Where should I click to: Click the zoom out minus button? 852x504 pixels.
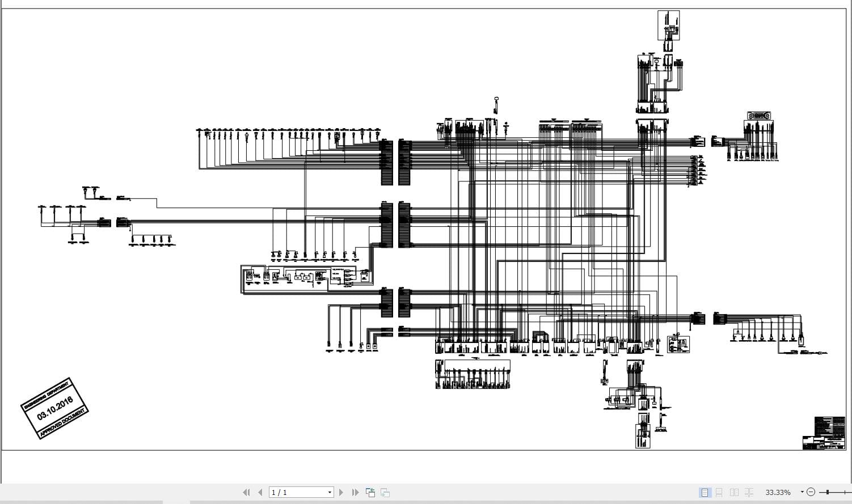811,492
